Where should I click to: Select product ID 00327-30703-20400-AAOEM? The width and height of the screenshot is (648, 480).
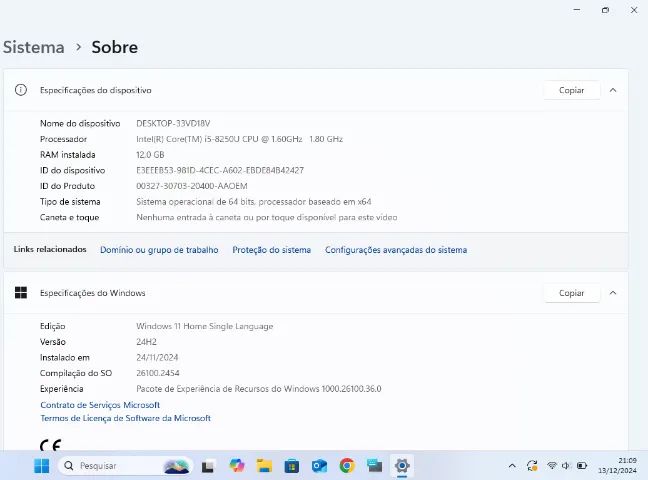[192, 186]
